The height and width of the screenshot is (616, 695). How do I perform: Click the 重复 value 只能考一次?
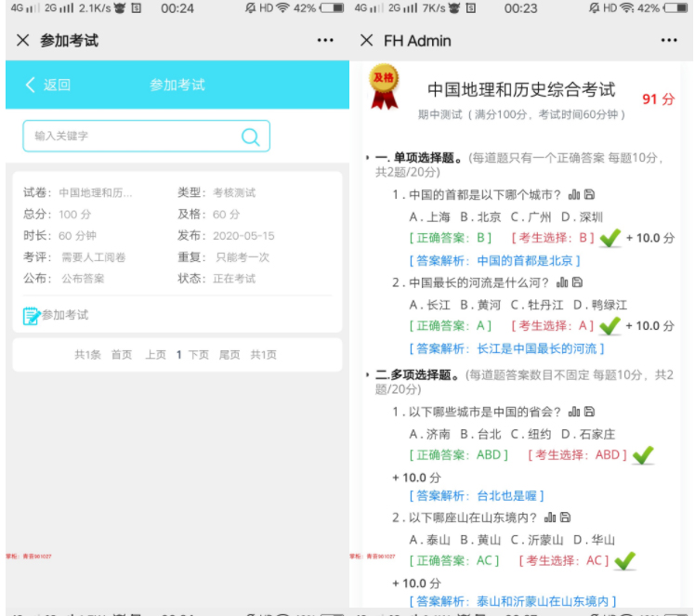click(x=242, y=257)
